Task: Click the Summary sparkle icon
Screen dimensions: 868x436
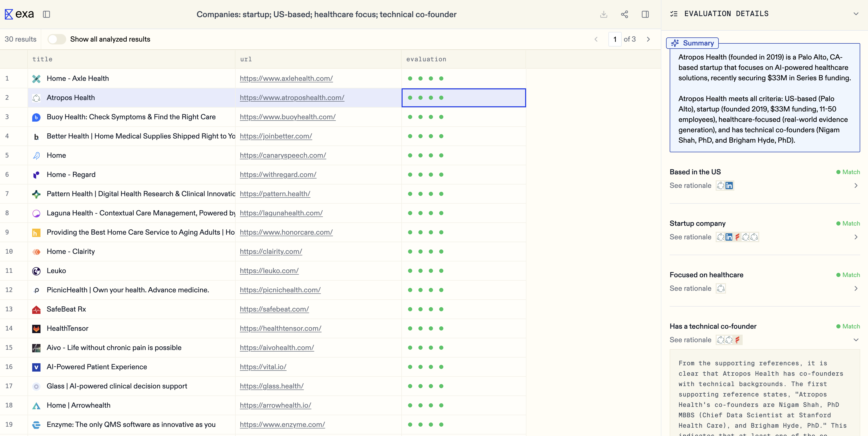Action: [x=675, y=43]
